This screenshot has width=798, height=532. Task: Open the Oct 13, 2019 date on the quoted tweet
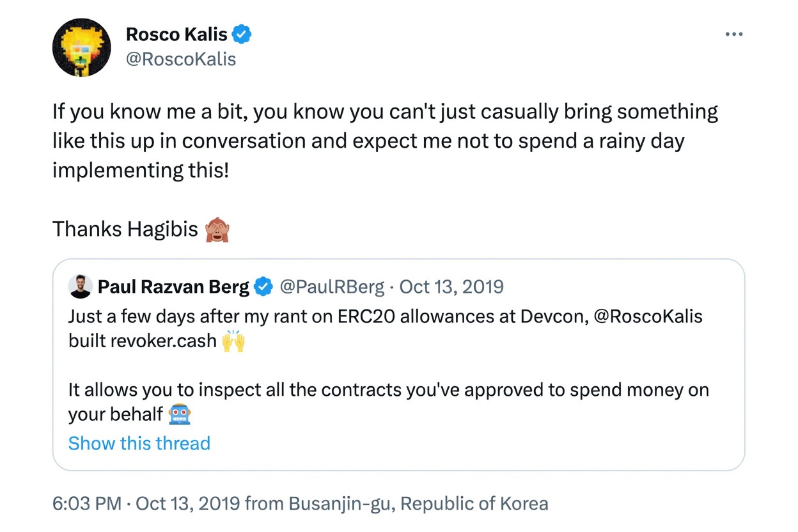click(x=451, y=286)
